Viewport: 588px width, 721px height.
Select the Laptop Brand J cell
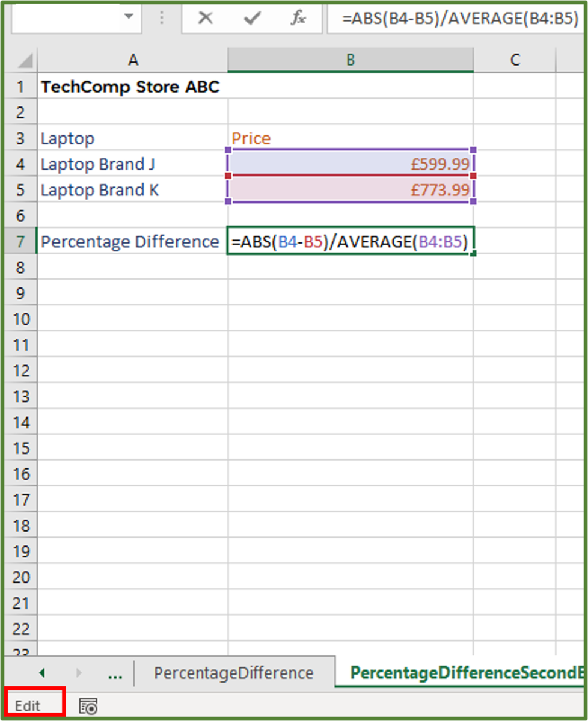[133, 164]
